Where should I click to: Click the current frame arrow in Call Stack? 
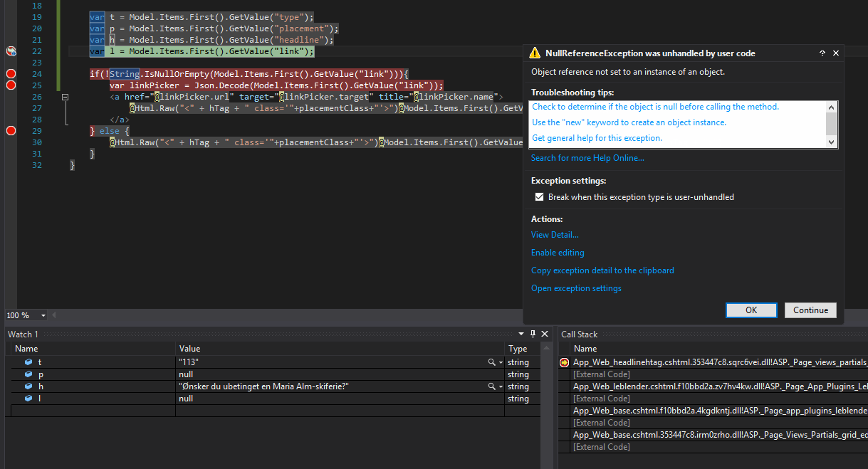(565, 362)
